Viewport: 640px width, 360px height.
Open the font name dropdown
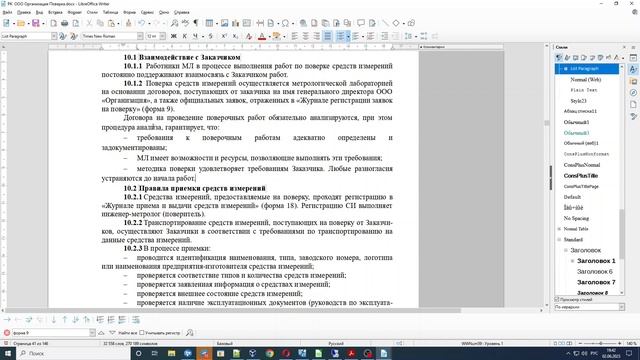pyautogui.click(x=140, y=36)
